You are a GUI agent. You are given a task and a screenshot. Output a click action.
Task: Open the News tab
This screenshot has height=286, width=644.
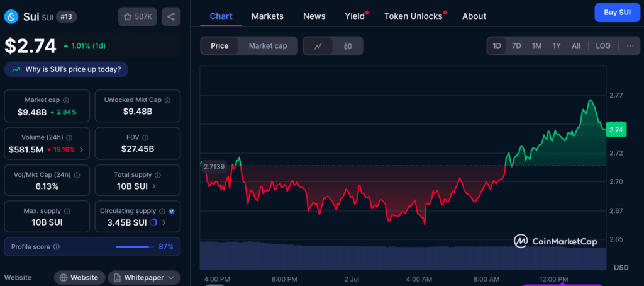point(314,16)
